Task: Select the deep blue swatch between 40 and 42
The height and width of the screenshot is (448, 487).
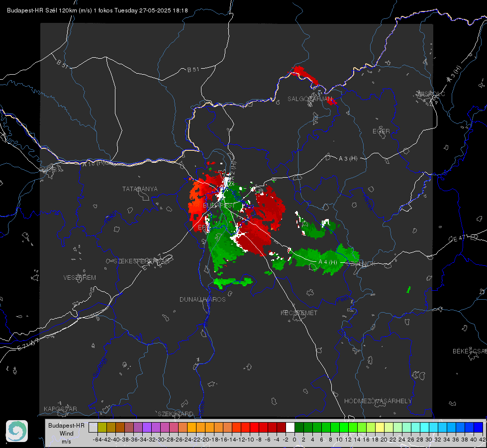Action: 479,427
